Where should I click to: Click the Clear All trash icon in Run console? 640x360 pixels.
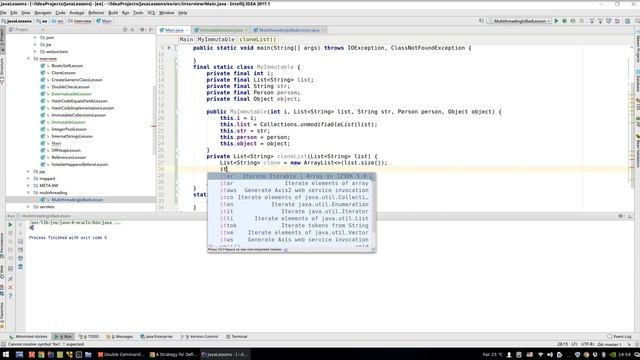20,267
